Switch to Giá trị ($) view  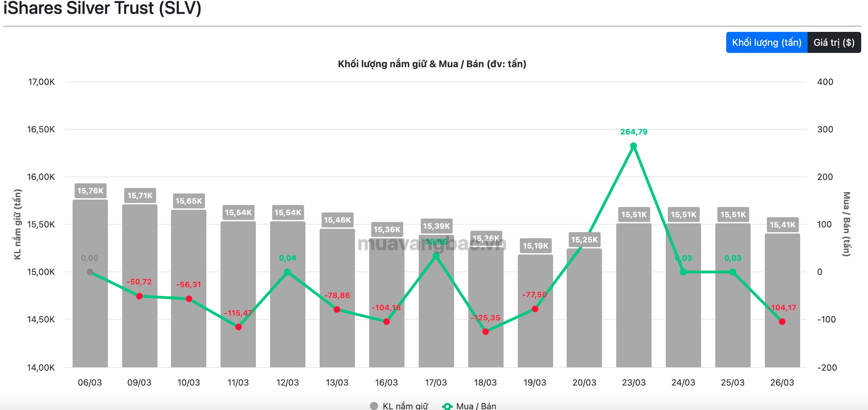click(x=834, y=42)
